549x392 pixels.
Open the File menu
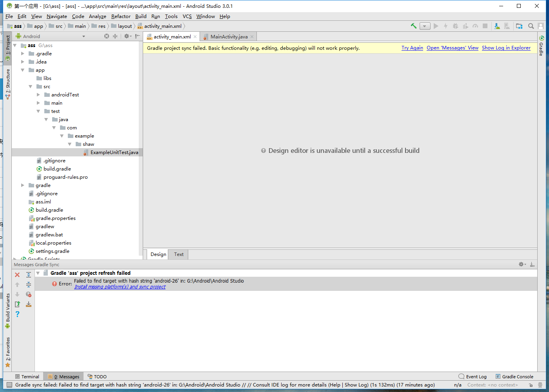[9, 16]
